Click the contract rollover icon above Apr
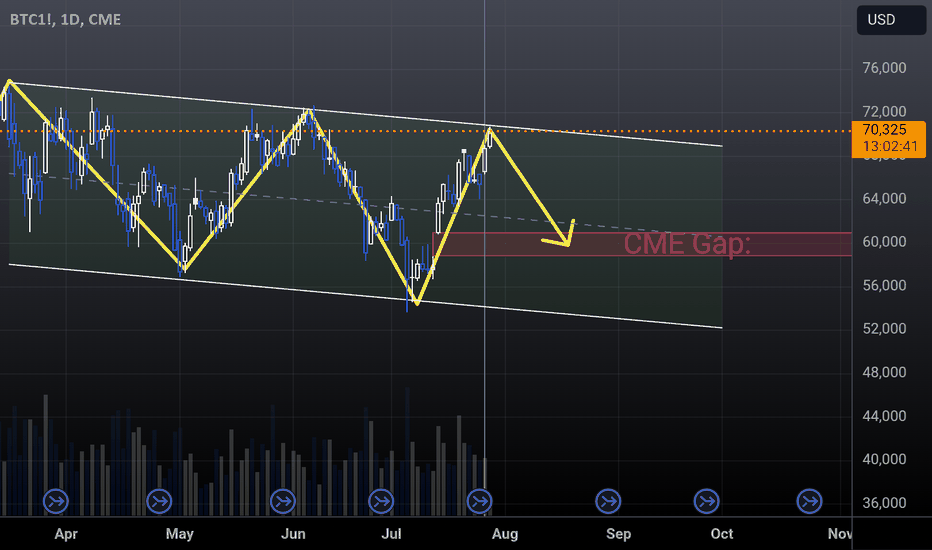Viewport: 932px width, 550px height. 56,502
